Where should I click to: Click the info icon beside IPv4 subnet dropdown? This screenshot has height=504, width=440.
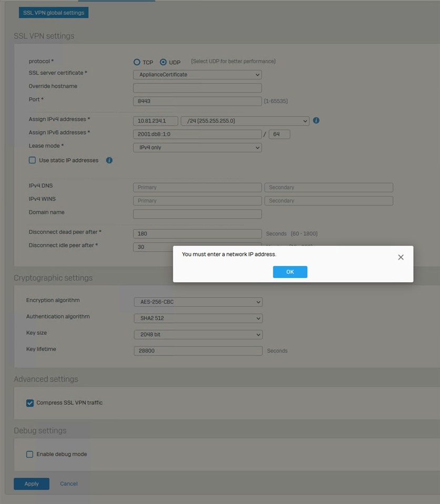coord(316,120)
